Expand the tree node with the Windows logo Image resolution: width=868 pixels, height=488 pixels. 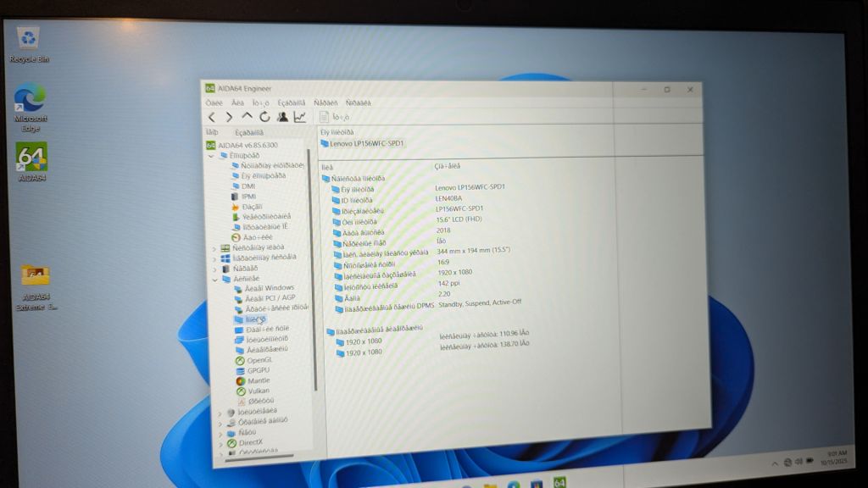214,259
